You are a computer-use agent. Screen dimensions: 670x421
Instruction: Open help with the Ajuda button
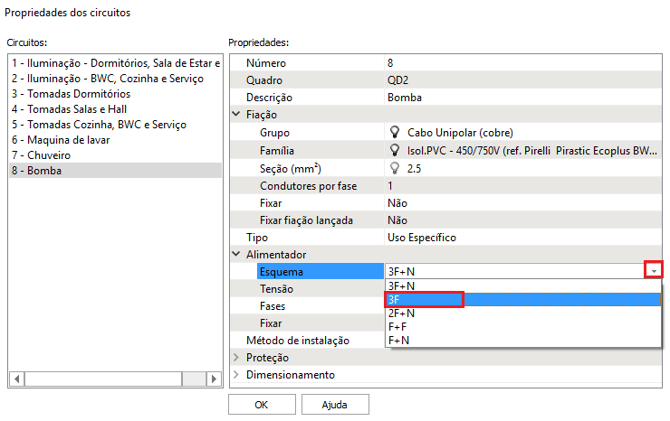tap(333, 405)
